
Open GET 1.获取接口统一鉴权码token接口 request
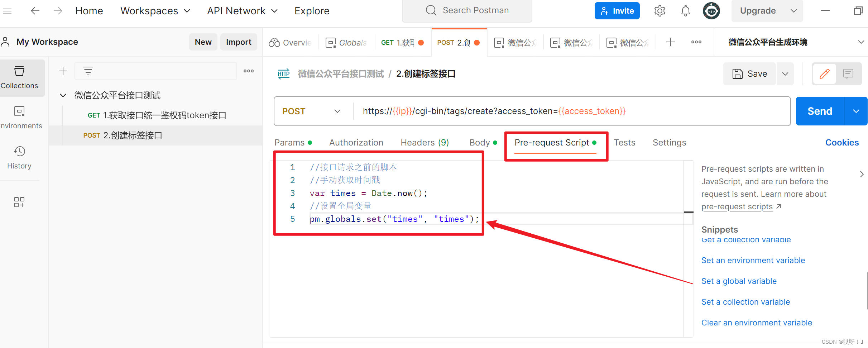tap(157, 115)
